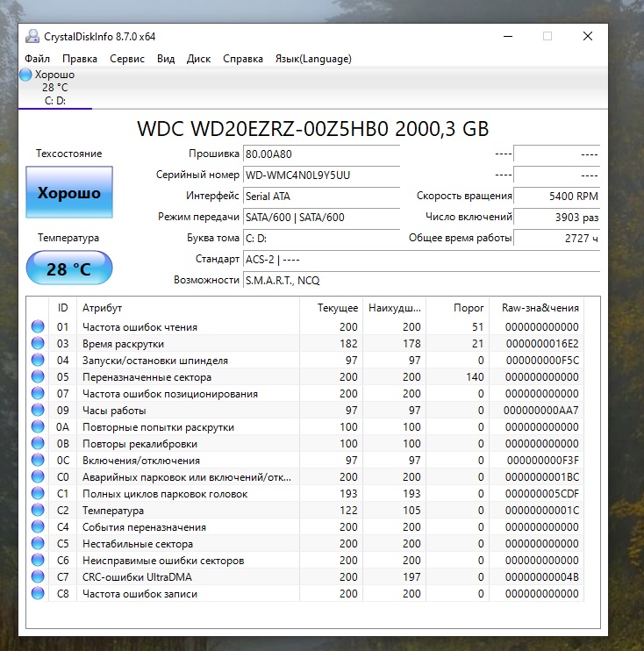Click the power-on count 3903 раз
Viewport: 644px width, 651px height.
[x=557, y=217]
